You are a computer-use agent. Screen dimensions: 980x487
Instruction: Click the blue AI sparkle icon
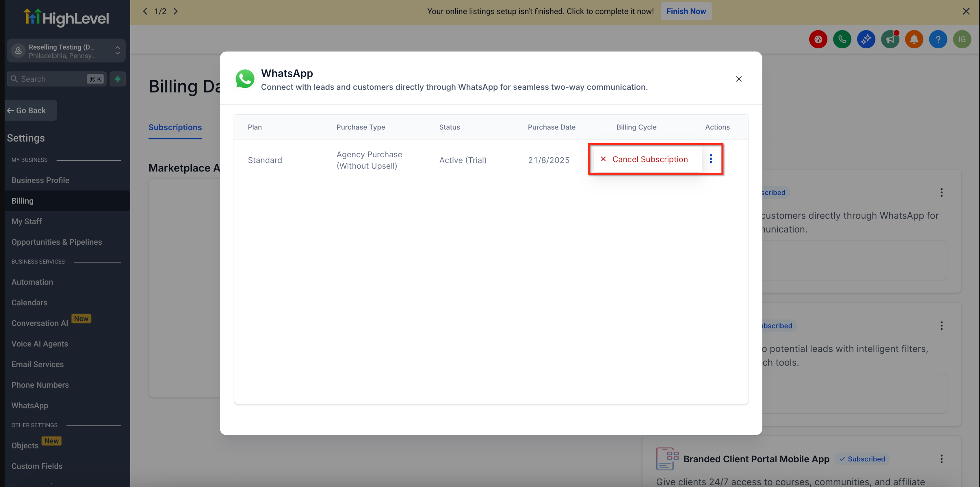(866, 39)
